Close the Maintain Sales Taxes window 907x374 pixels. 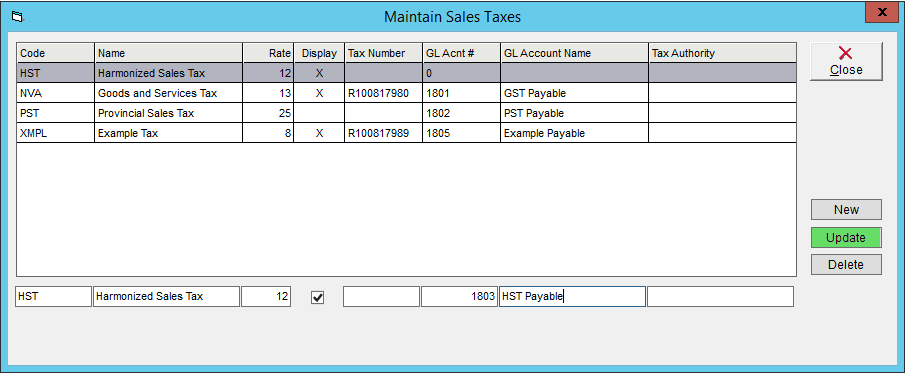coord(881,12)
